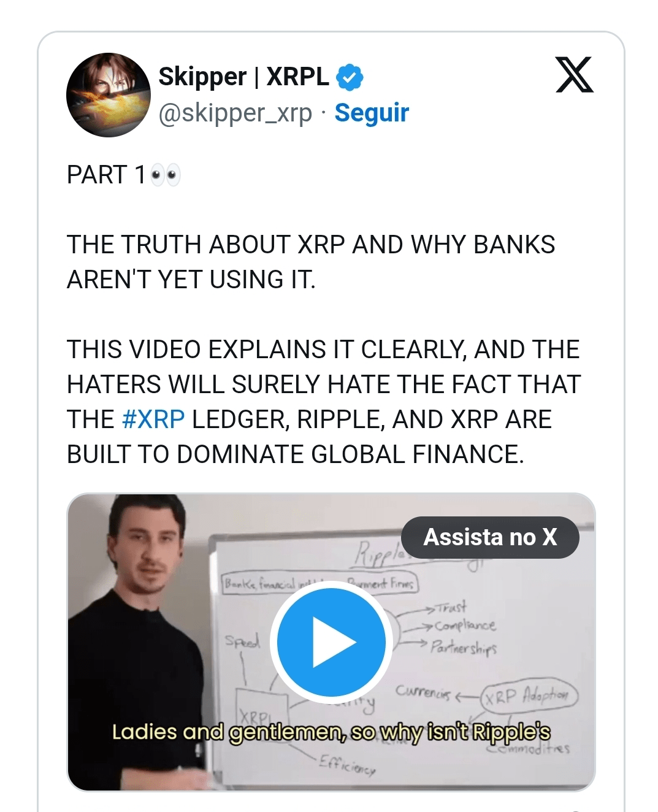Click the paragraph starting THE TRUTH ABOUT XRP

[311, 262]
